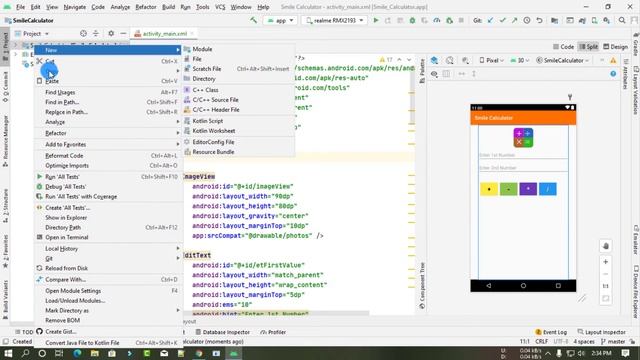Click the Make Project hammer icon

253,20
